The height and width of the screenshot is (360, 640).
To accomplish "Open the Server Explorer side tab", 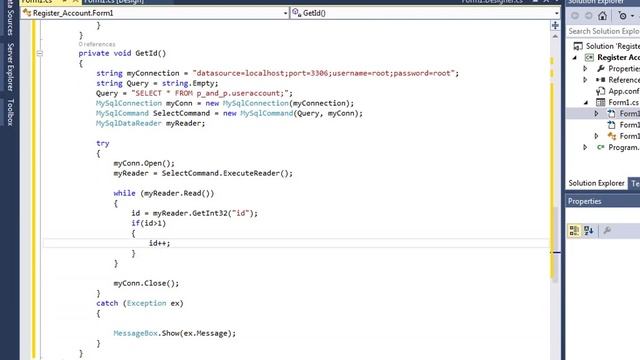I will (x=10, y=67).
